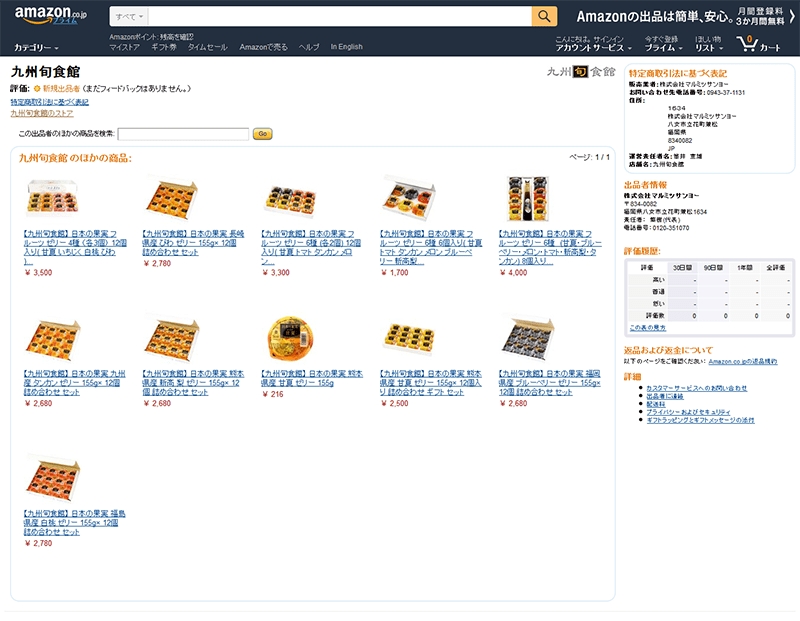This screenshot has height=621, width=800.
Task: Click the main Amazon search field
Action: coord(340,16)
